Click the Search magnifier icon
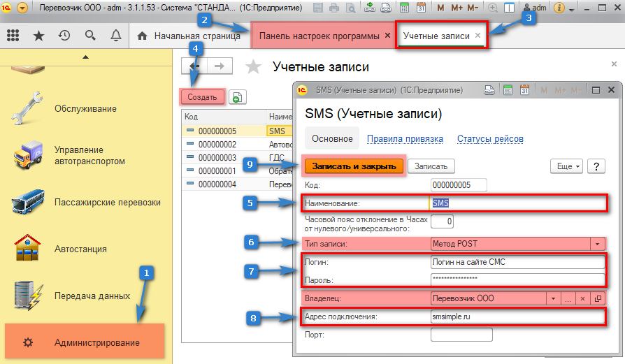This screenshot has width=625, height=364. pyautogui.click(x=89, y=36)
